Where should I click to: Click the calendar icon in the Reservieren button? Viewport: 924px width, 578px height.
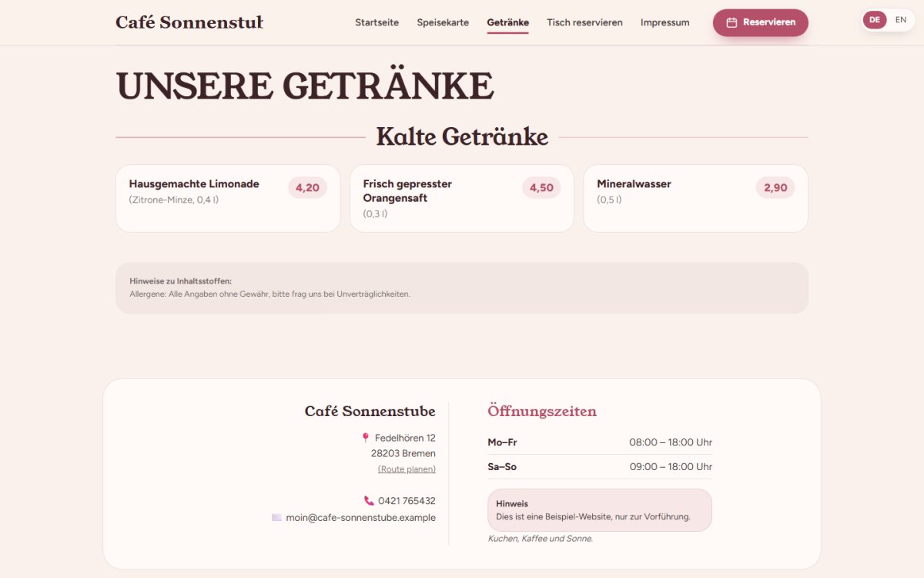(731, 22)
